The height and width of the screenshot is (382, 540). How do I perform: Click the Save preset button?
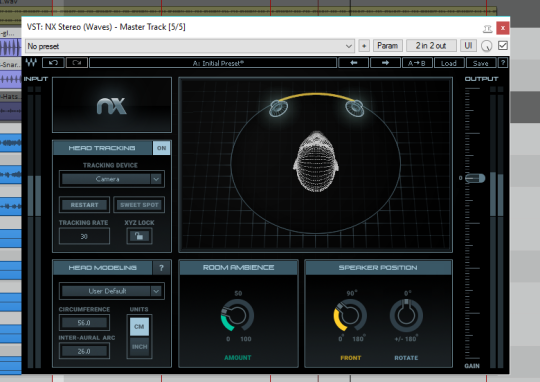pos(480,63)
